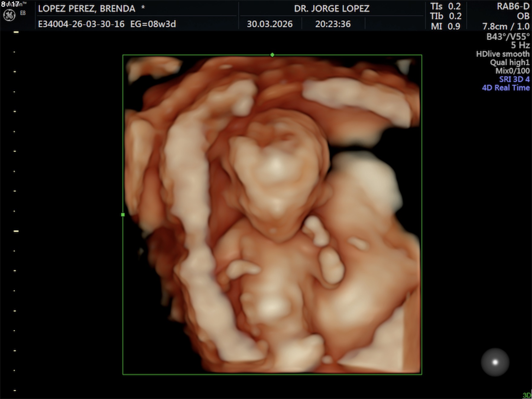This screenshot has height=399, width=532.
Task: Click the B43°/V55° volume angle readout
Action: [508, 37]
